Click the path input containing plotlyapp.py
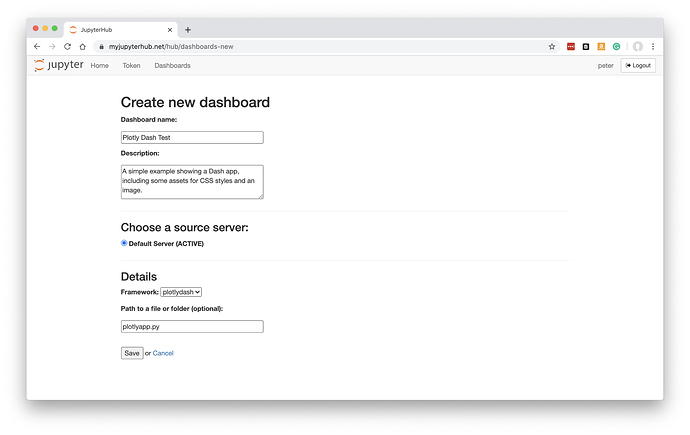Viewport: 690px width, 435px height. coord(192,326)
